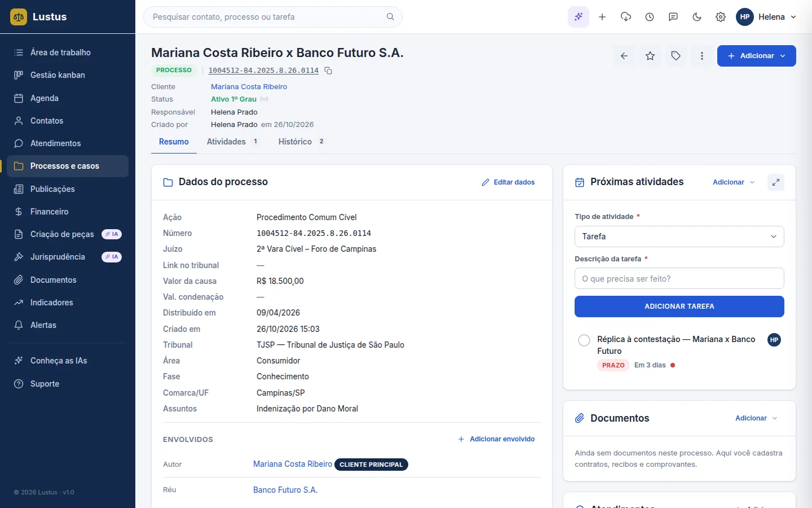This screenshot has width=812, height=508.
Task: Open the settings gear icon
Action: 721,17
